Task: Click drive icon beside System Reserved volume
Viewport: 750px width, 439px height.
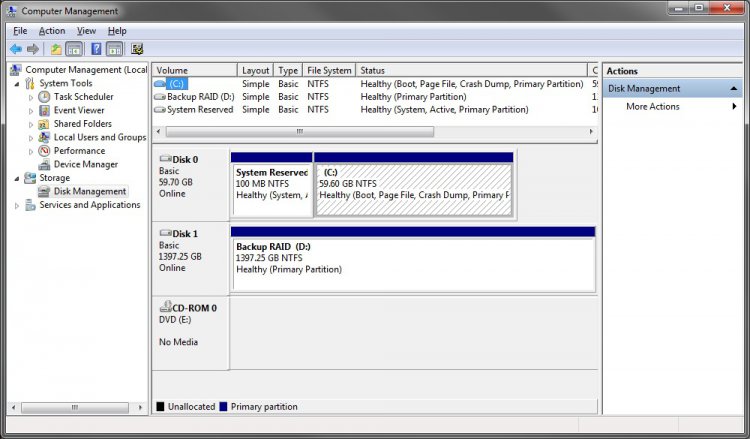Action: click(x=160, y=110)
